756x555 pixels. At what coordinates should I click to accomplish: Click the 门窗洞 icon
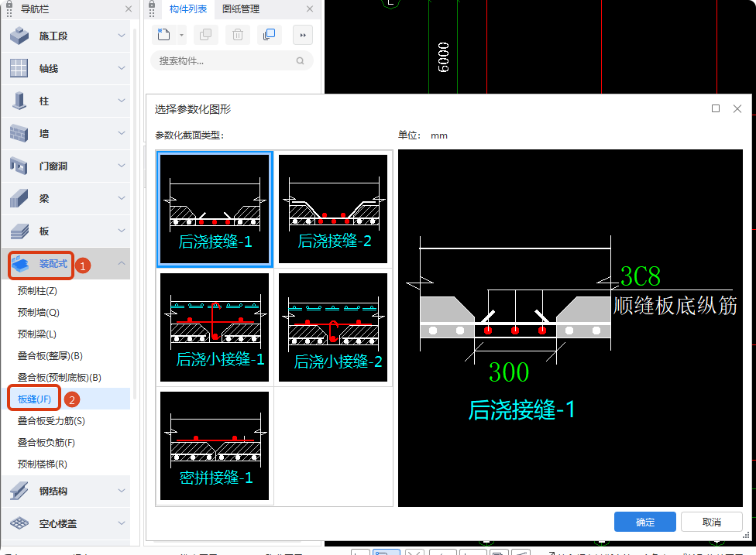(19, 166)
